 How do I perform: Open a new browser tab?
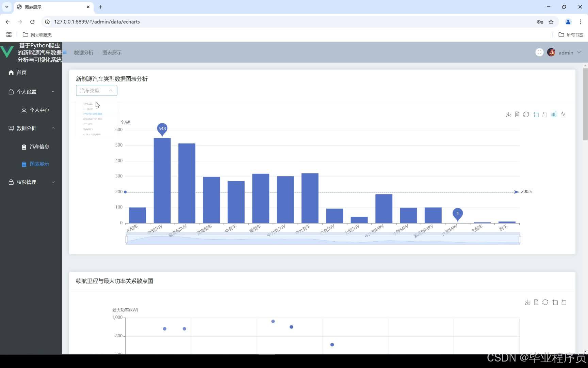pyautogui.click(x=100, y=7)
